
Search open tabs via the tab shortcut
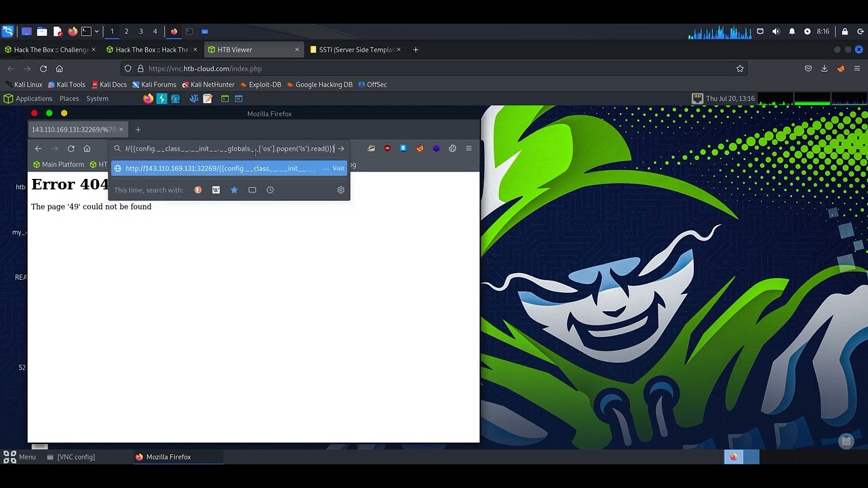pos(252,190)
